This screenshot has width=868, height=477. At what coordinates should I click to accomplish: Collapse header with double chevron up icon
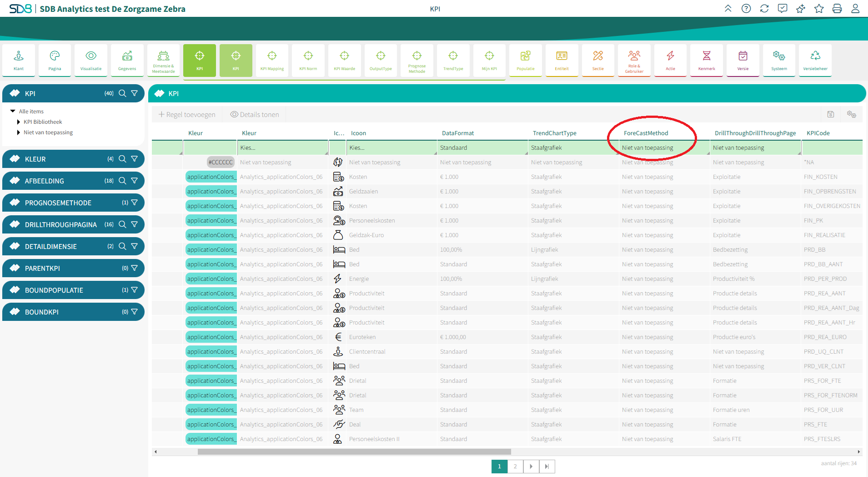click(x=728, y=9)
